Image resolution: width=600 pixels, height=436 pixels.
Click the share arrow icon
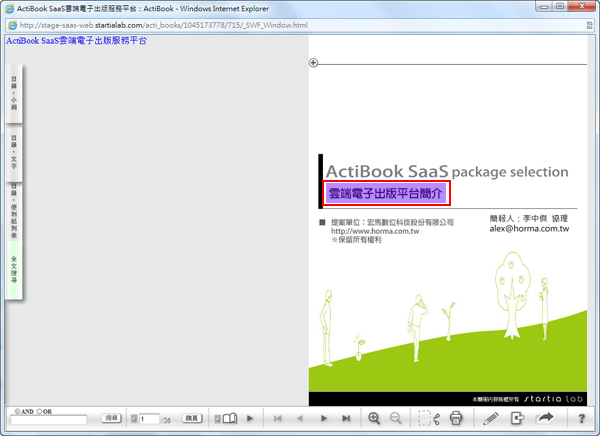[545, 418]
